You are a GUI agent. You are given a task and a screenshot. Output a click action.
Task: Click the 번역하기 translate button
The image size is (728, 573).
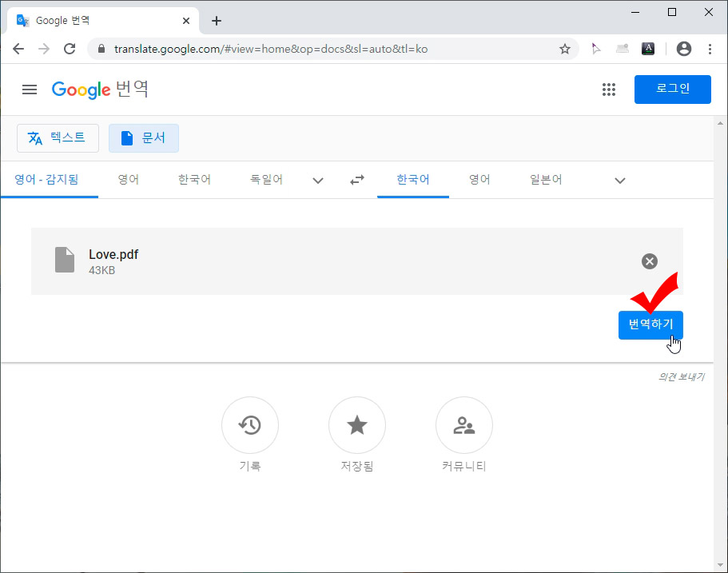pos(650,324)
